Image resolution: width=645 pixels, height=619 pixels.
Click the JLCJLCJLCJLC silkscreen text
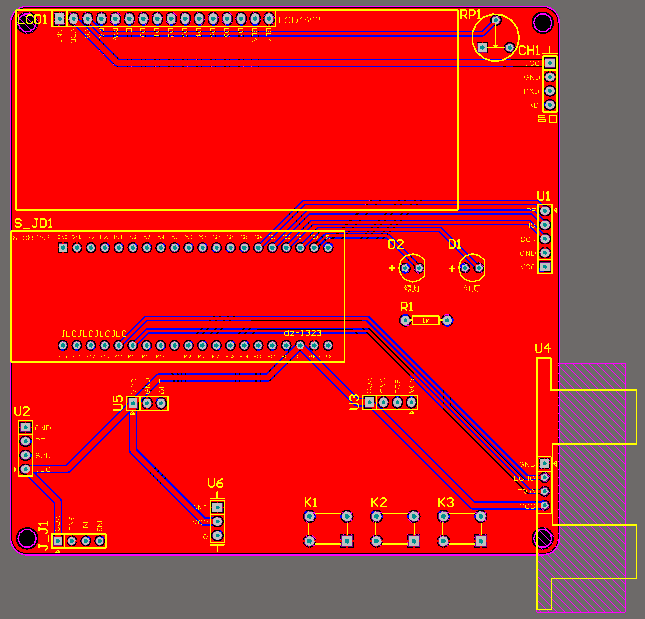94,333
